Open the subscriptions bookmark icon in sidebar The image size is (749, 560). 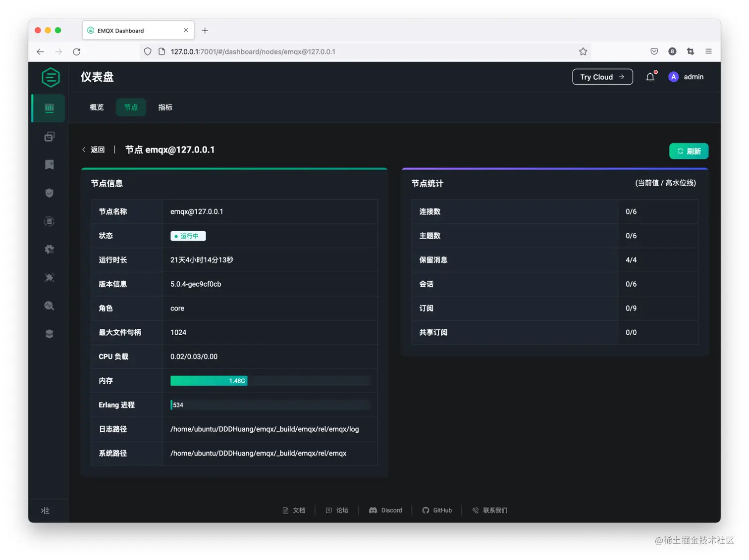pyautogui.click(x=49, y=164)
